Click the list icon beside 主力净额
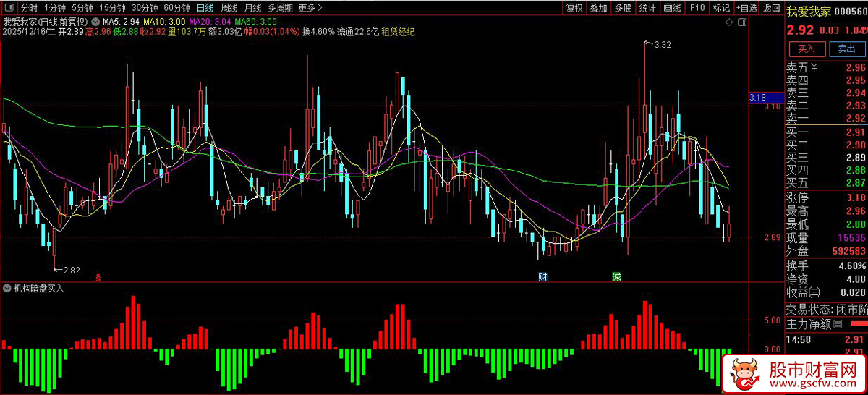 click(x=838, y=323)
